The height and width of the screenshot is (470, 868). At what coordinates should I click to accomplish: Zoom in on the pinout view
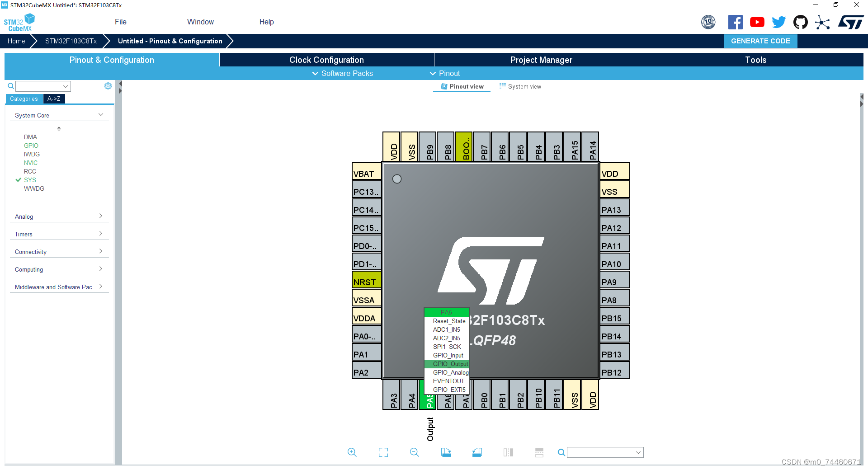352,452
